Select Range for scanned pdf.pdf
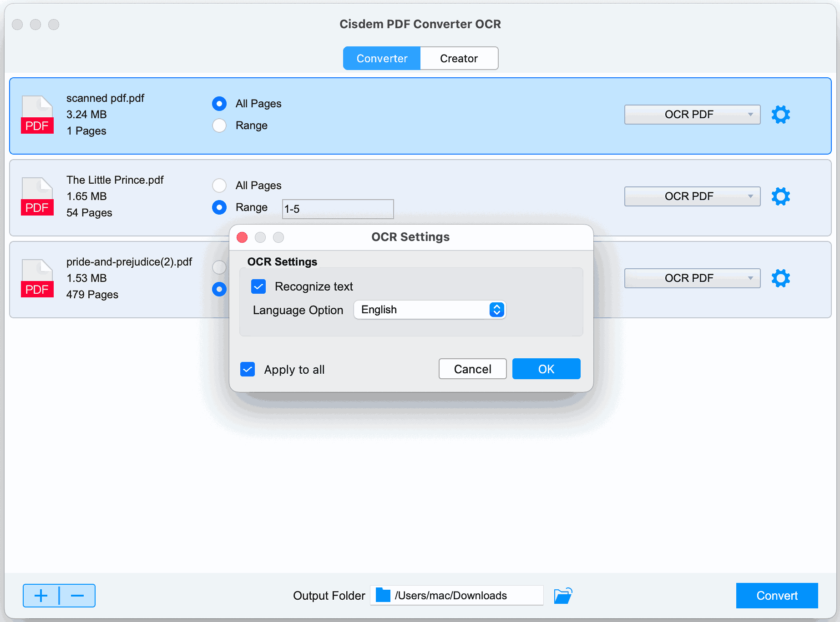The height and width of the screenshot is (622, 840). (x=219, y=125)
